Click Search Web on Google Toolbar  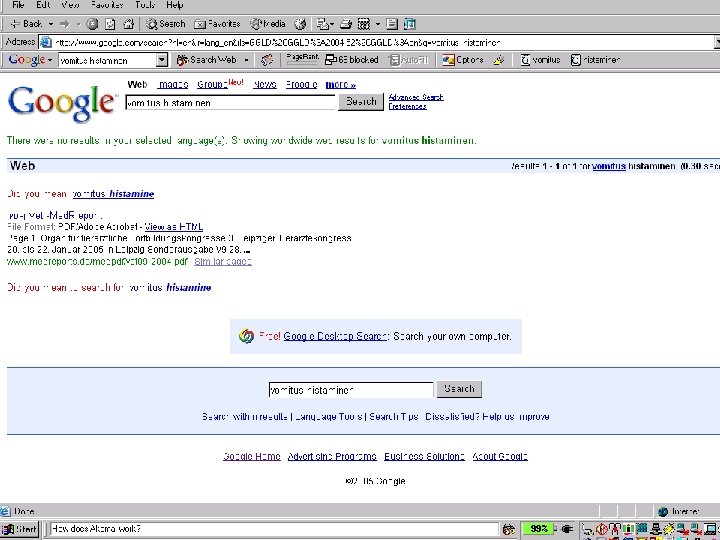click(207, 60)
